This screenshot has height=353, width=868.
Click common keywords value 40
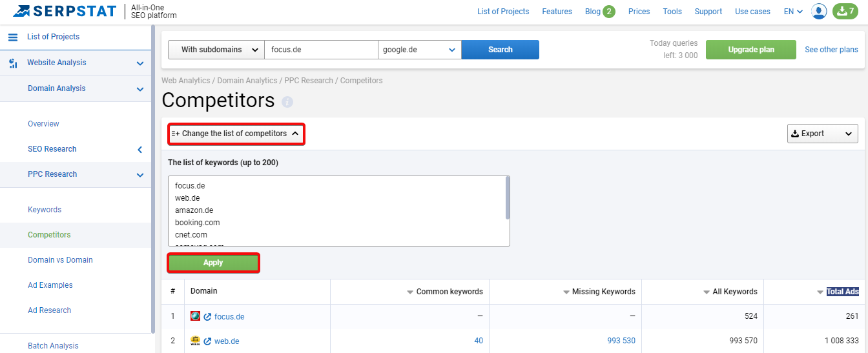click(x=479, y=341)
